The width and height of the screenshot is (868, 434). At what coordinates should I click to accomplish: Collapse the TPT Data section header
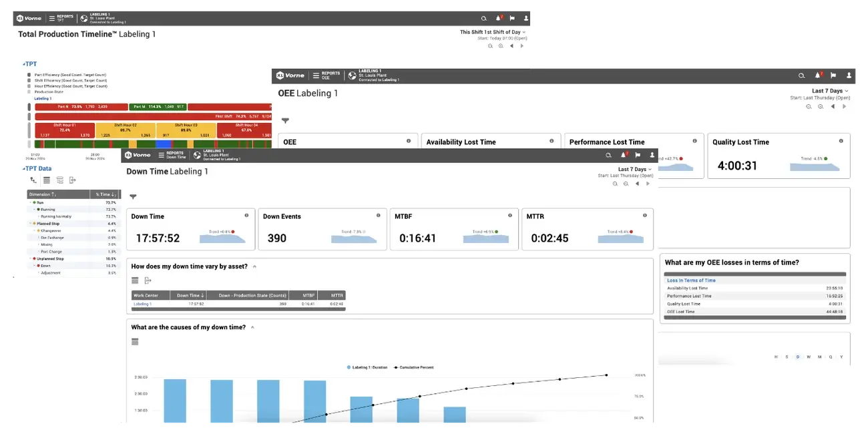point(37,169)
